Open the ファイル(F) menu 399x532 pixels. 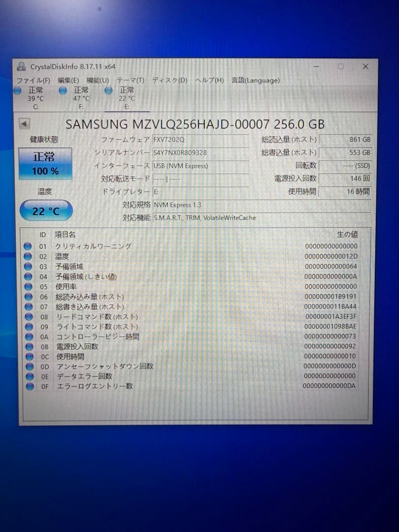tap(33, 80)
